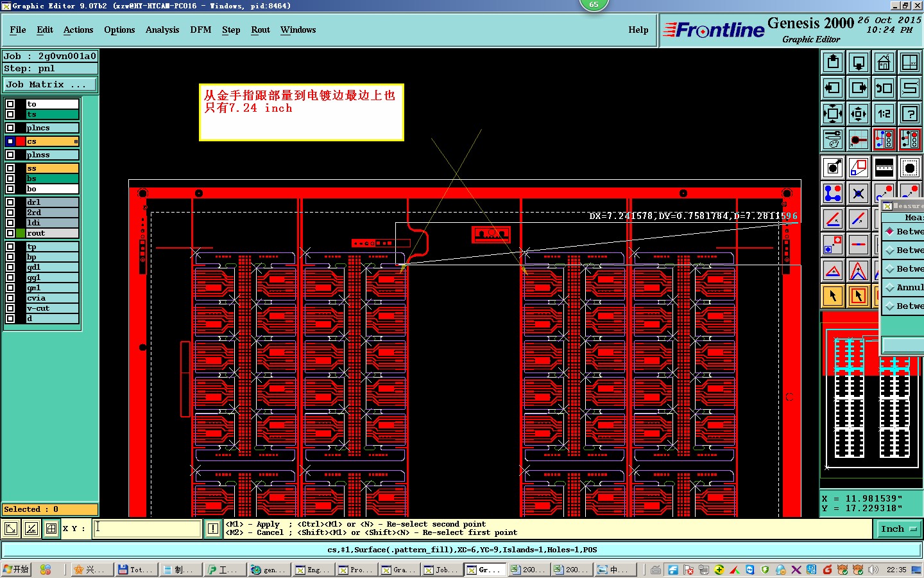Select the 'cvia' layer name
The image size is (924, 578).
[52, 298]
